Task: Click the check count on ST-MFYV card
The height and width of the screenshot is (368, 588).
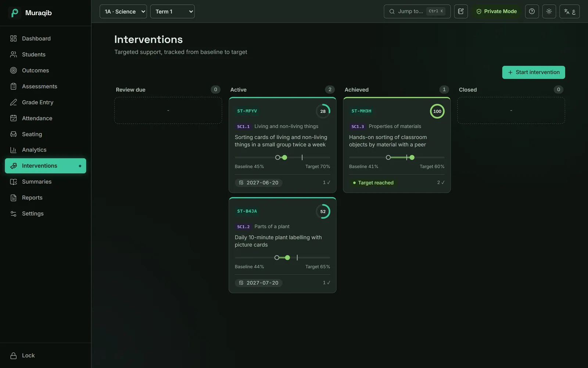Action: 326,183
